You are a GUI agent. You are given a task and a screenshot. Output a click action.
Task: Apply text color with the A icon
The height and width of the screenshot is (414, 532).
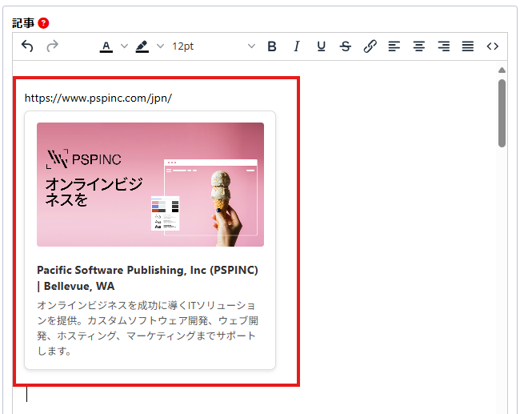(x=106, y=46)
